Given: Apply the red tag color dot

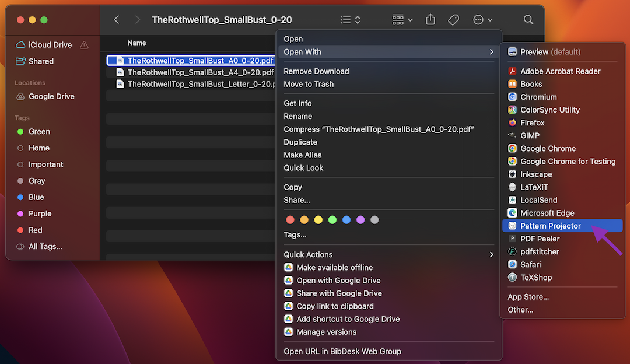Looking at the screenshot, I should 289,220.
